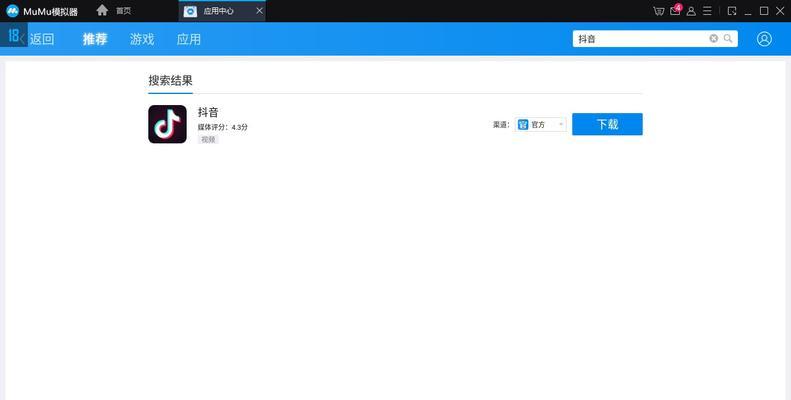
Task: Click the user account icon in title bar
Action: coord(691,11)
